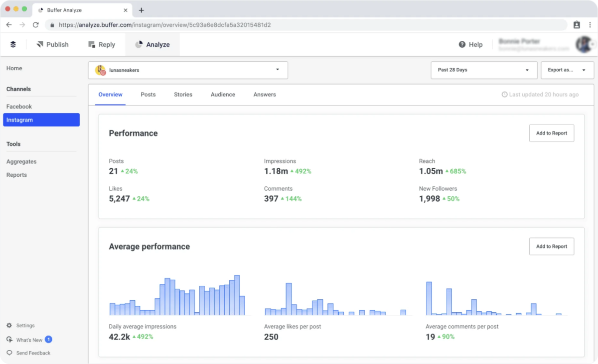Click the average likes per post chart
The height and width of the screenshot is (364, 598).
tap(335, 299)
